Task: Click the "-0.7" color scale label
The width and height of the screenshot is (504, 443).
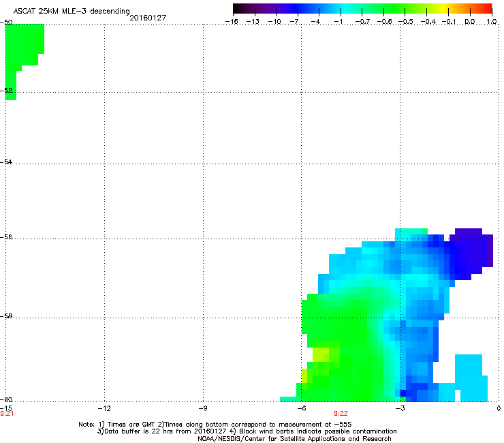Action: click(362, 22)
